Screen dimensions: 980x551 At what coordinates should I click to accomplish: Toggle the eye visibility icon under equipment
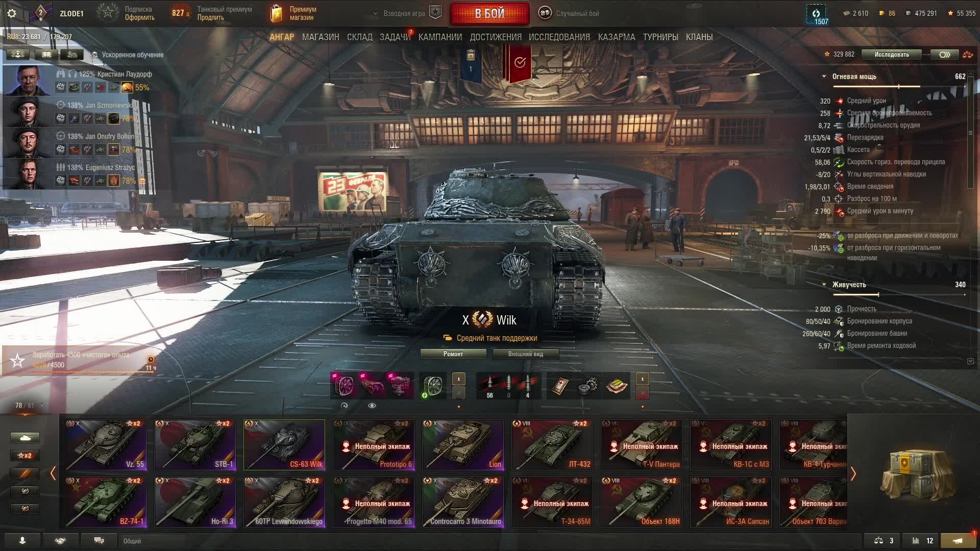tap(372, 406)
